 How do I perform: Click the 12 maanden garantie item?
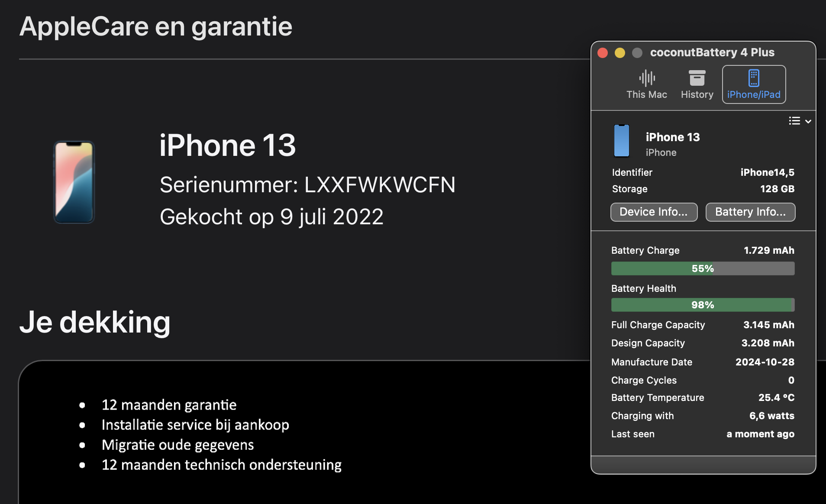point(169,405)
